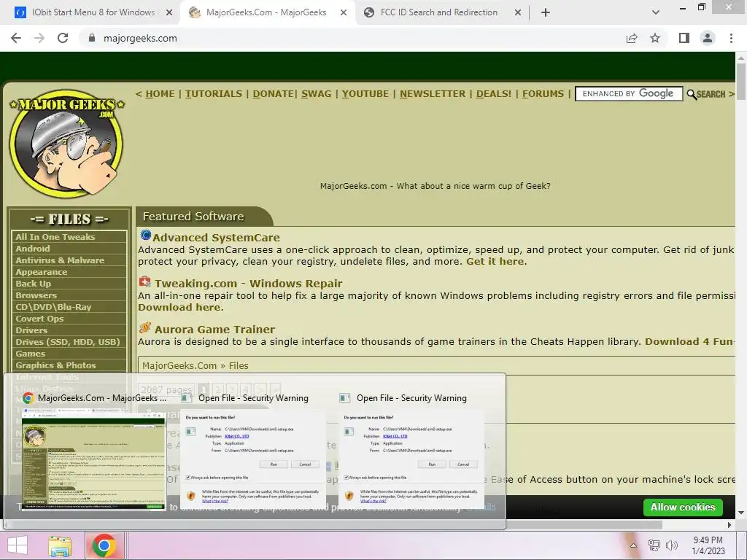Open Windows Start button

click(x=18, y=545)
